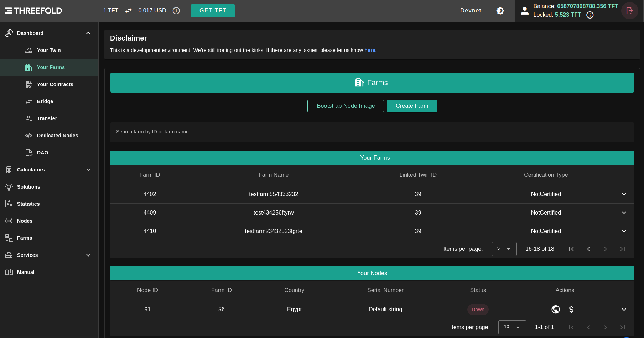
Task: Click the globe public config icon for node 91
Action: click(x=555, y=310)
